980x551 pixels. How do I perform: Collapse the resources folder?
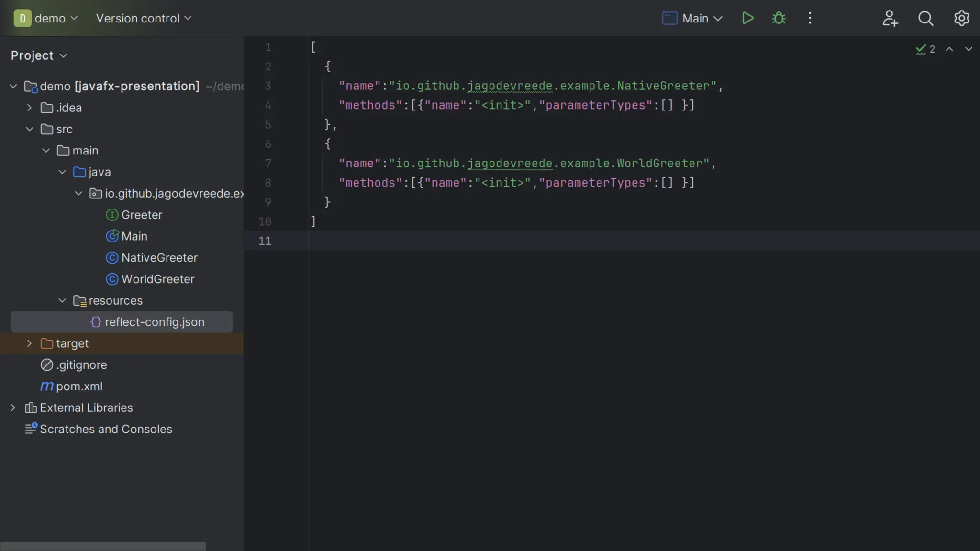click(62, 300)
